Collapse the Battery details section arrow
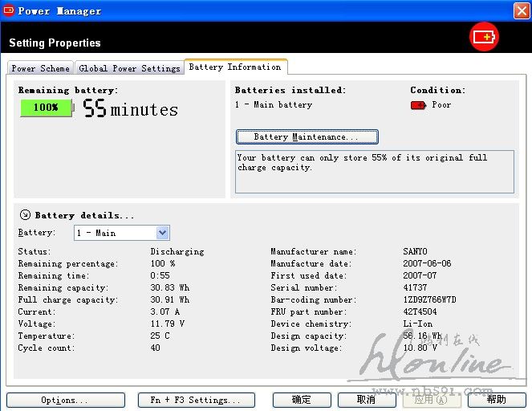This screenshot has height=411, width=532. tap(25, 215)
